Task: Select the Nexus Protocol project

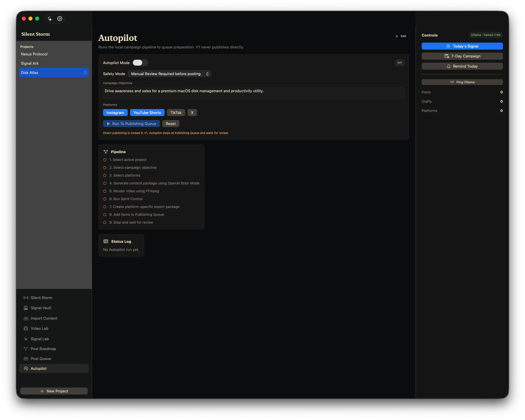Action: pyautogui.click(x=54, y=54)
